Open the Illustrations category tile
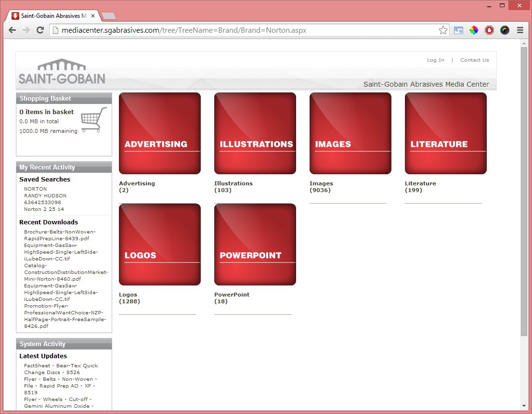 tap(255, 133)
